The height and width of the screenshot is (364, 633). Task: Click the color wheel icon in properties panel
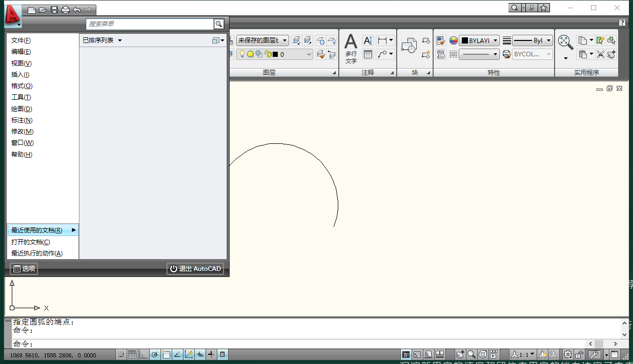click(x=454, y=40)
